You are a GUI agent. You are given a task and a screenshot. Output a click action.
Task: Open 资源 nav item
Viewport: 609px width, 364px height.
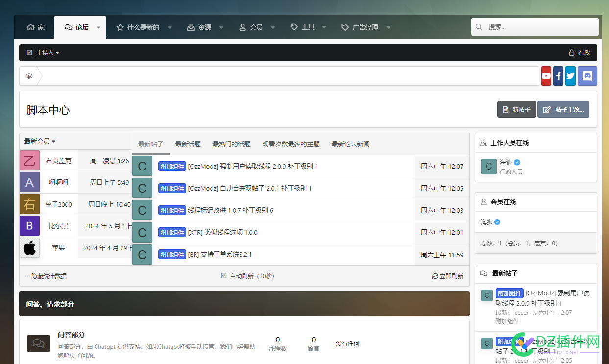point(199,27)
